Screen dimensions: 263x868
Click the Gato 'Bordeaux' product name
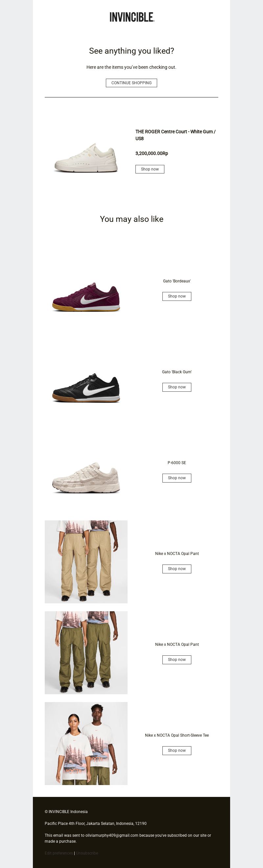(177, 281)
